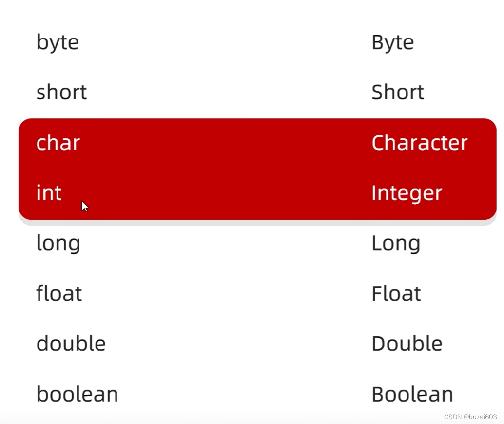Select the Byte wrapper class label

point(392,43)
